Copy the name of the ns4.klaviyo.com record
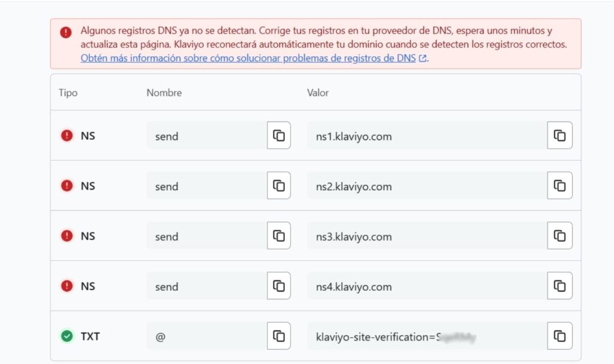This screenshot has width=614, height=364. tap(279, 286)
